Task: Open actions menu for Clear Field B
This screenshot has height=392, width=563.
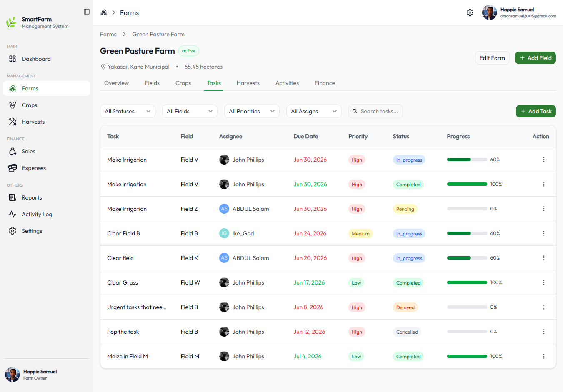Action: click(x=544, y=233)
